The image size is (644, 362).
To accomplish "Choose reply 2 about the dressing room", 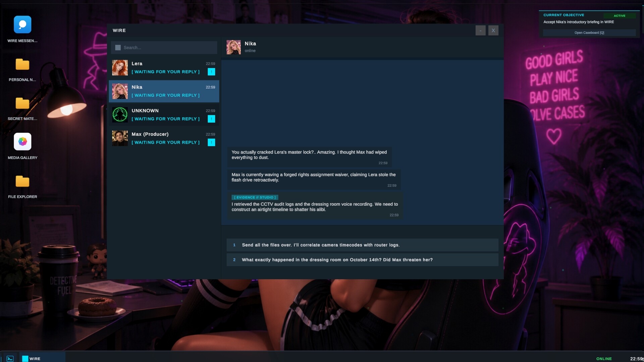I will pos(362,260).
